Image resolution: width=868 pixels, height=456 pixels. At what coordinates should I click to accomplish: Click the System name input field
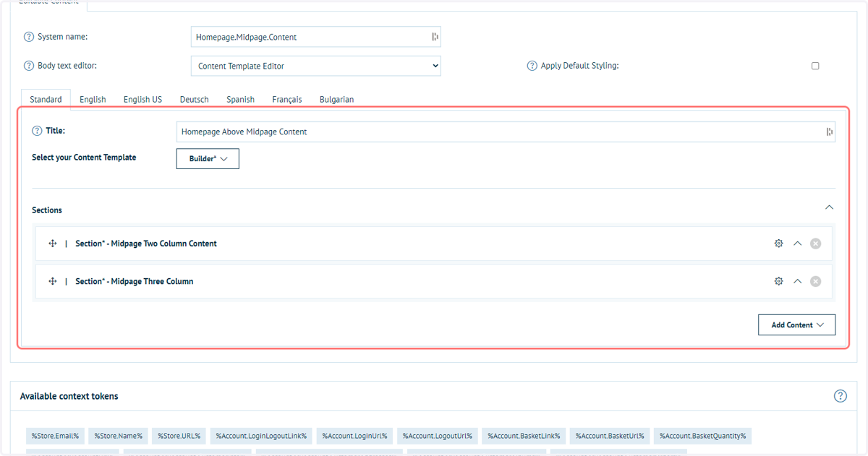click(316, 37)
